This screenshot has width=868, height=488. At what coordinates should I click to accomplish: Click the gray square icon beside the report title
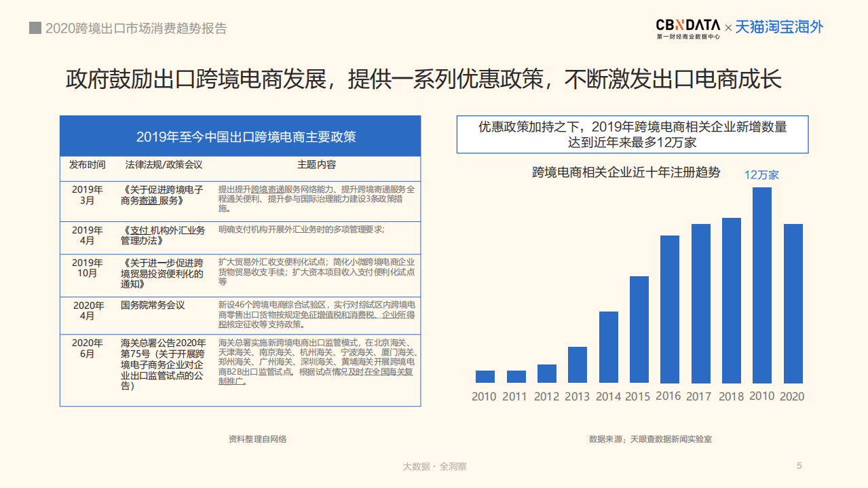[33, 28]
